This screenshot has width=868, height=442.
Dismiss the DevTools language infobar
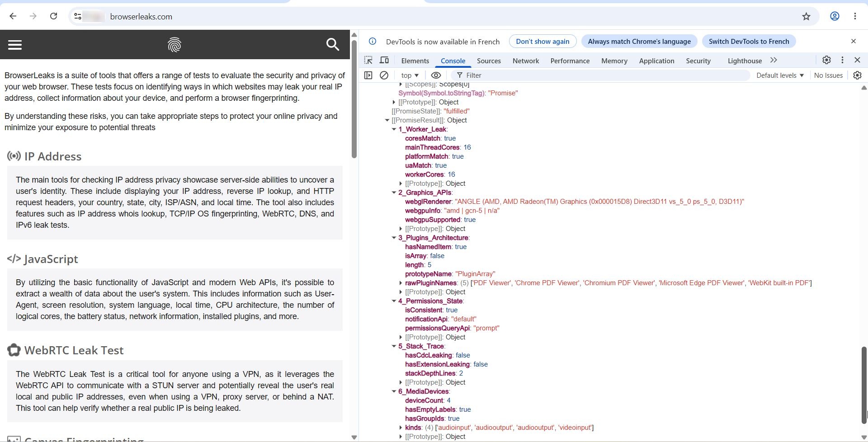pyautogui.click(x=854, y=41)
